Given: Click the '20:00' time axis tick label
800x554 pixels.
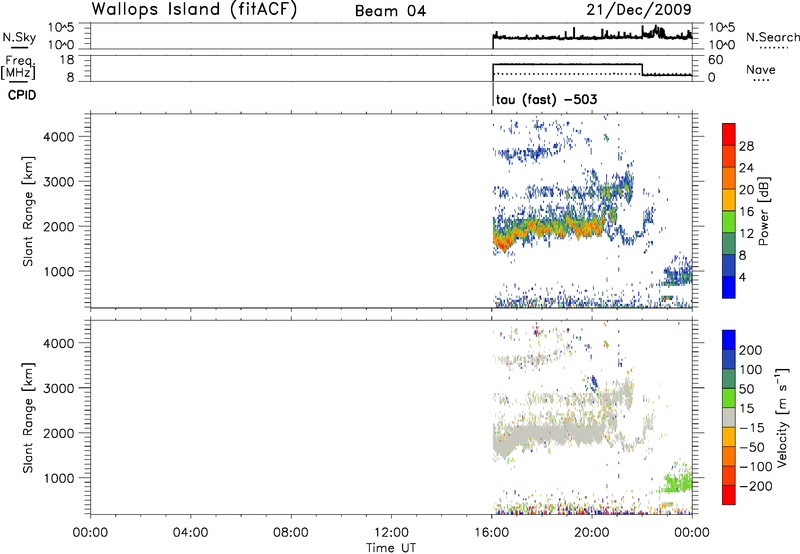Looking at the screenshot, I should click(x=592, y=533).
